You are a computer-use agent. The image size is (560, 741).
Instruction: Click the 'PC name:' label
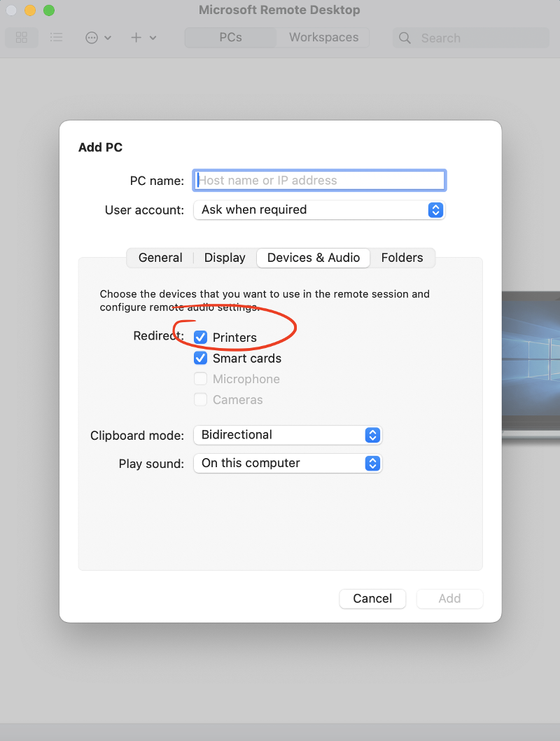157,181
